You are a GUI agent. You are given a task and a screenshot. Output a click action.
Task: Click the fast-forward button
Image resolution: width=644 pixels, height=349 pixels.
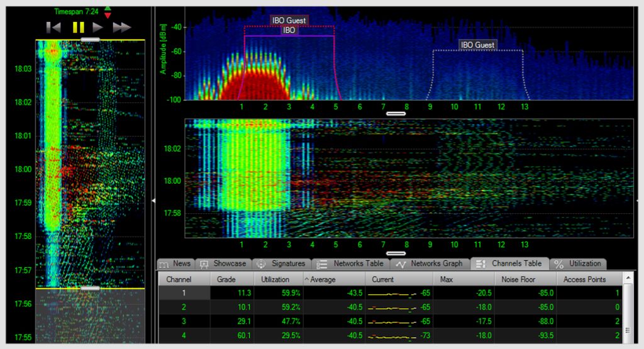click(x=121, y=27)
